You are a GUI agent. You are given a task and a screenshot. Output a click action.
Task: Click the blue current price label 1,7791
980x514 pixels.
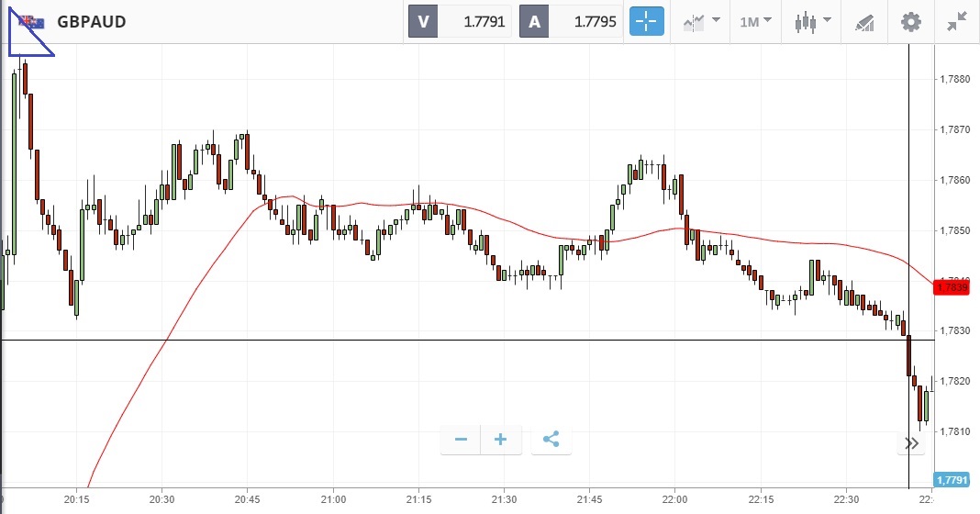coord(950,479)
